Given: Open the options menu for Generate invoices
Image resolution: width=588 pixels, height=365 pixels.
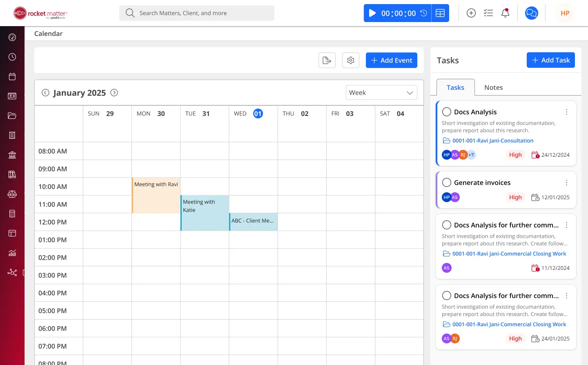Looking at the screenshot, I should 566,182.
